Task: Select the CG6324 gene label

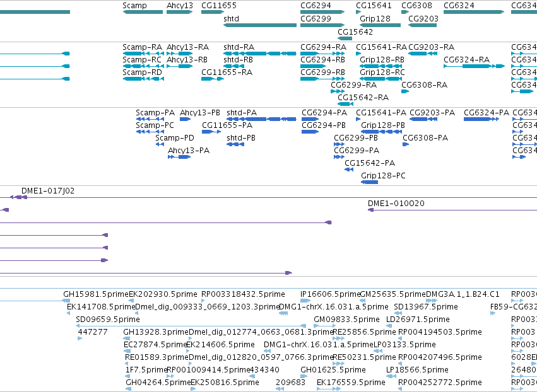Action: [459, 6]
